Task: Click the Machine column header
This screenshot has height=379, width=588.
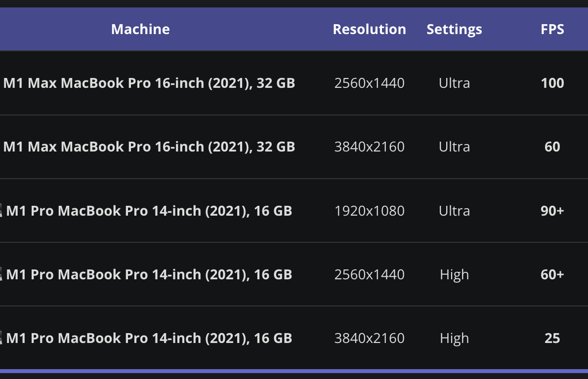Action: point(140,29)
